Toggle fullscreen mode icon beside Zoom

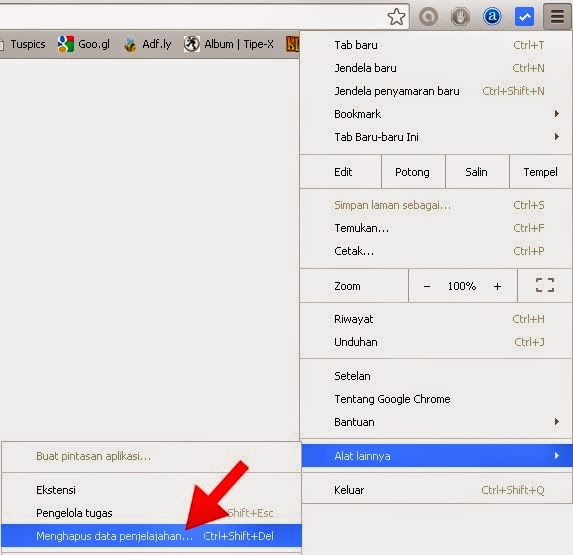[545, 285]
